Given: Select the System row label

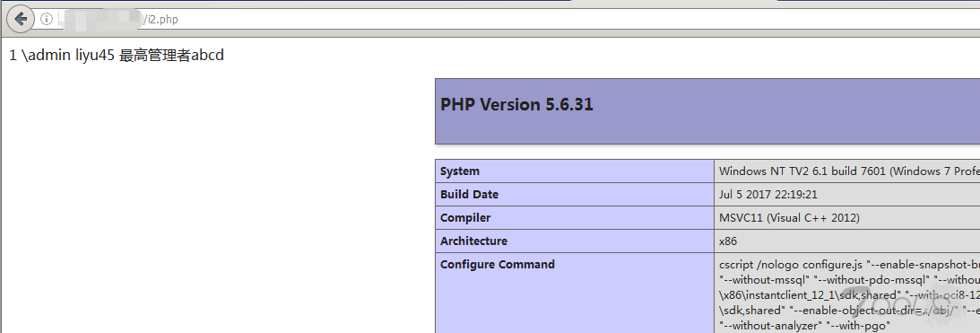Looking at the screenshot, I should tap(459, 171).
